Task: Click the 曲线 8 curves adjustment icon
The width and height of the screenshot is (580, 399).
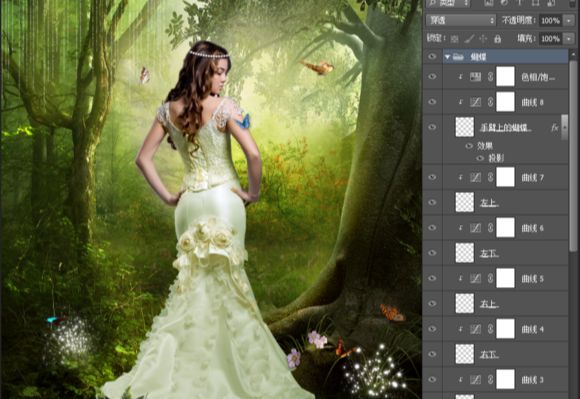Action: (x=475, y=102)
